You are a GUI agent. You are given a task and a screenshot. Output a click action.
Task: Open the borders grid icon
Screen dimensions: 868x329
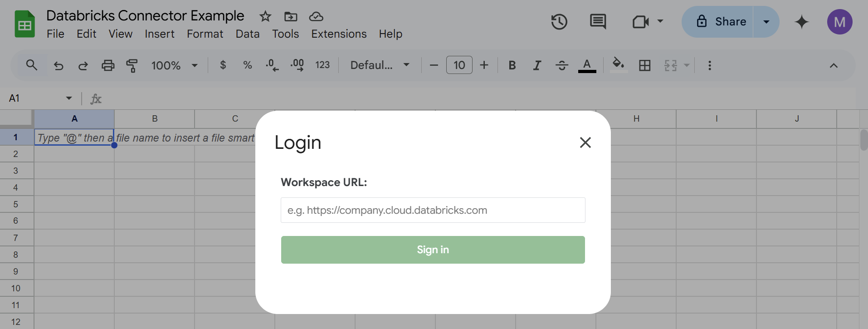tap(644, 65)
